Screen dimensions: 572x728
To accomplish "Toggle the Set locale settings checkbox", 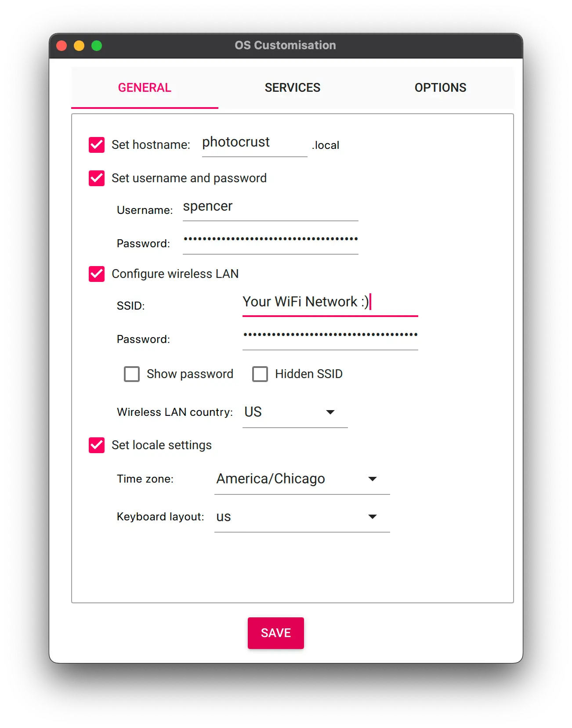I will tap(97, 445).
